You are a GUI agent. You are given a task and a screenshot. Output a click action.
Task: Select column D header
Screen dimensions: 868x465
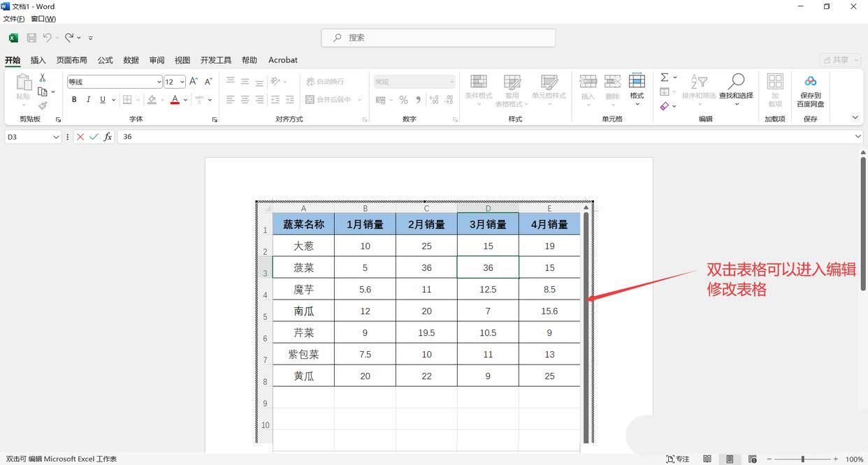click(488, 208)
